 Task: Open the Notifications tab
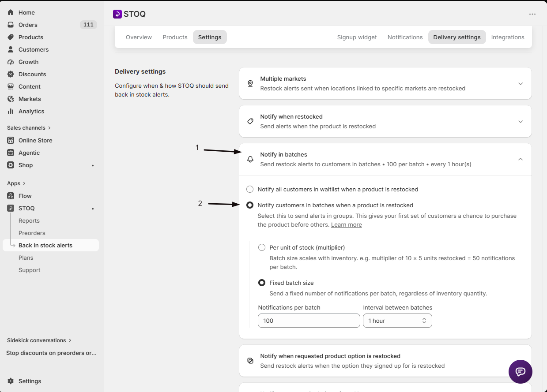(405, 37)
